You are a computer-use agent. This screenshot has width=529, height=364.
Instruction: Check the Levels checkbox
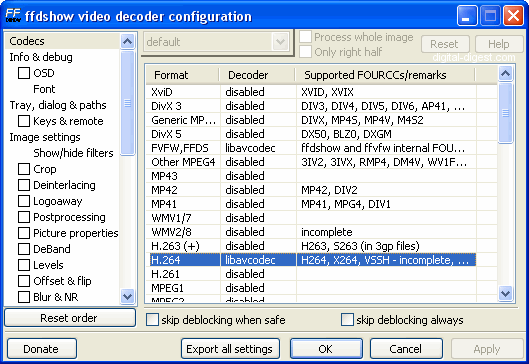(x=24, y=265)
